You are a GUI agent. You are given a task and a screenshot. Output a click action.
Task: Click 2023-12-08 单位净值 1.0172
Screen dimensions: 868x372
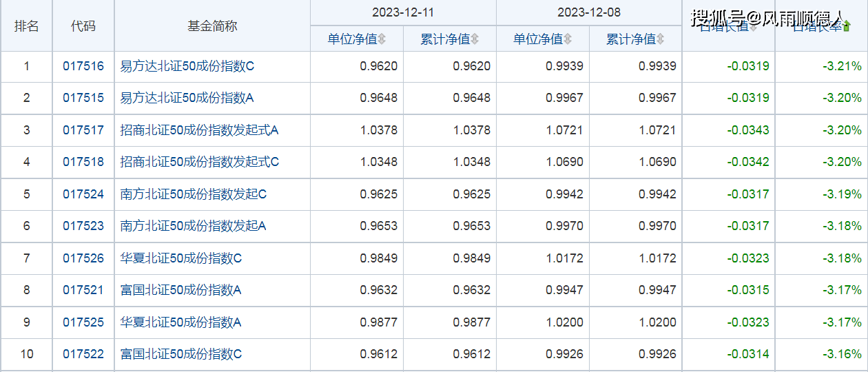coord(564,258)
